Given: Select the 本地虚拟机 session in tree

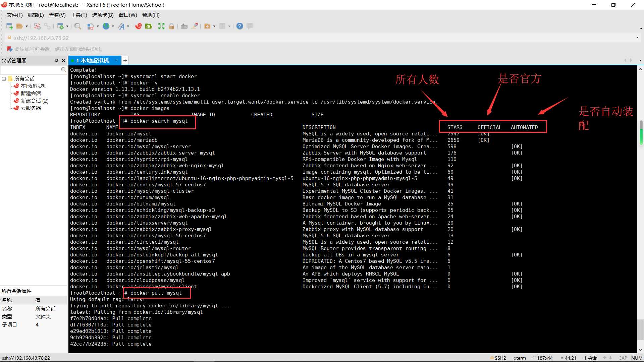Looking at the screenshot, I should point(33,86).
